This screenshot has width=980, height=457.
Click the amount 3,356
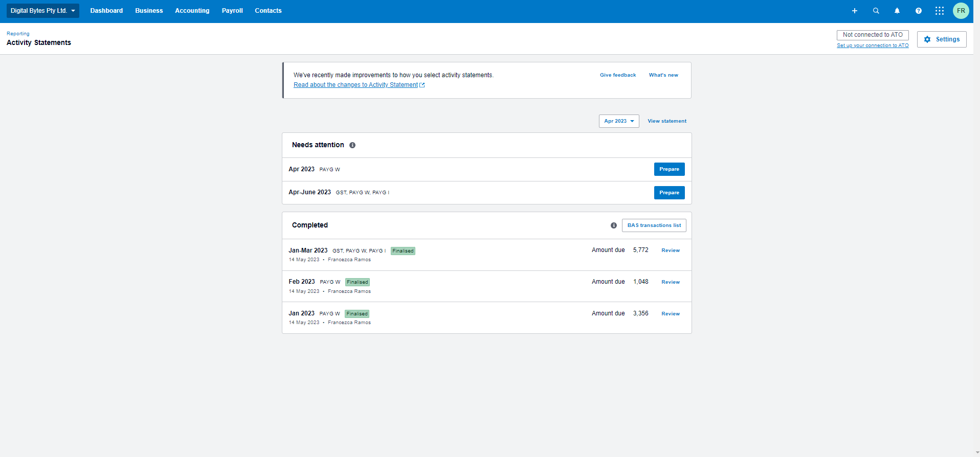[641, 313]
